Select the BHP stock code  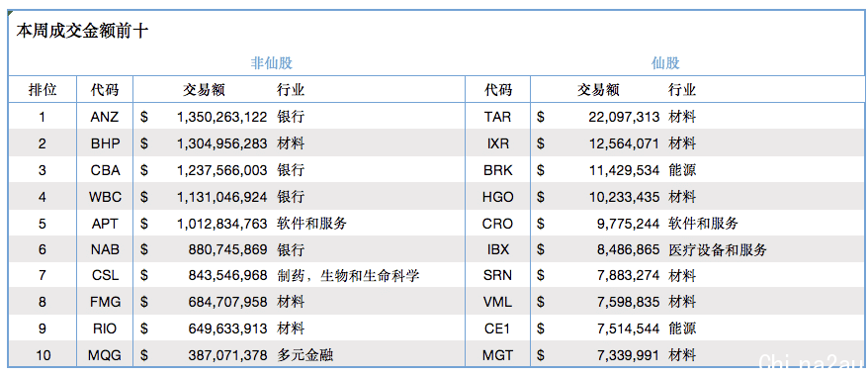(x=105, y=143)
